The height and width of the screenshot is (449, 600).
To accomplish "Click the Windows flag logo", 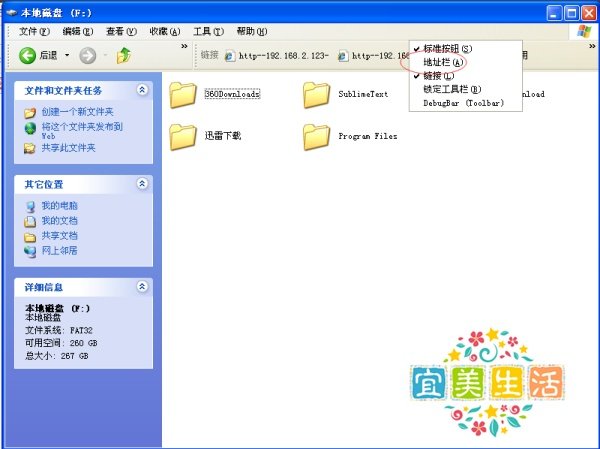I will click(584, 31).
